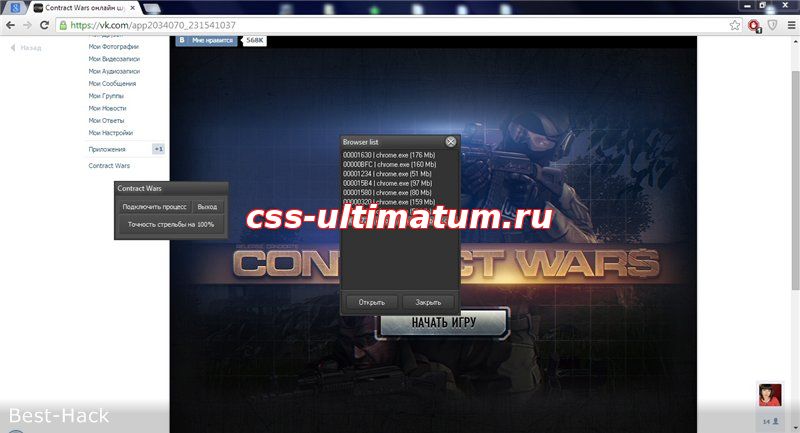The image size is (800, 433).
Task: Click the Назад back link
Action: coord(26,48)
